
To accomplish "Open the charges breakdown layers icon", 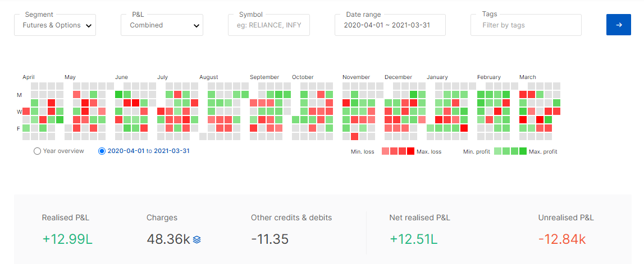I will tap(197, 239).
